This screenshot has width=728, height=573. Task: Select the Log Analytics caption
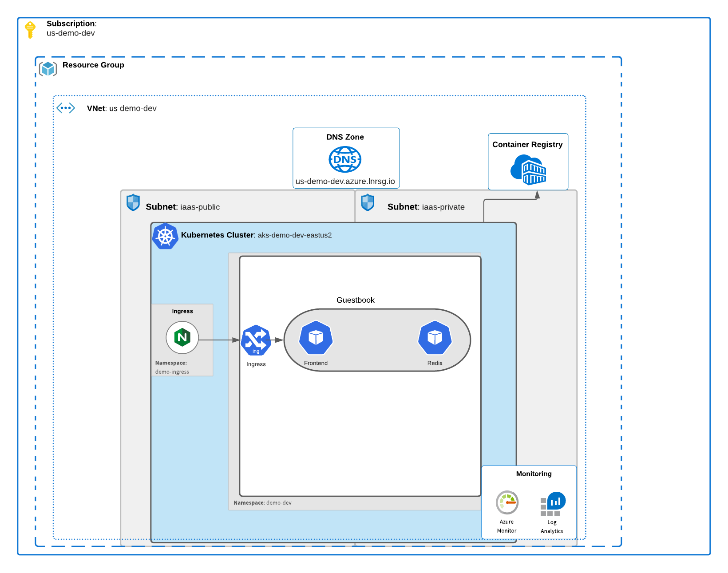pos(552,527)
